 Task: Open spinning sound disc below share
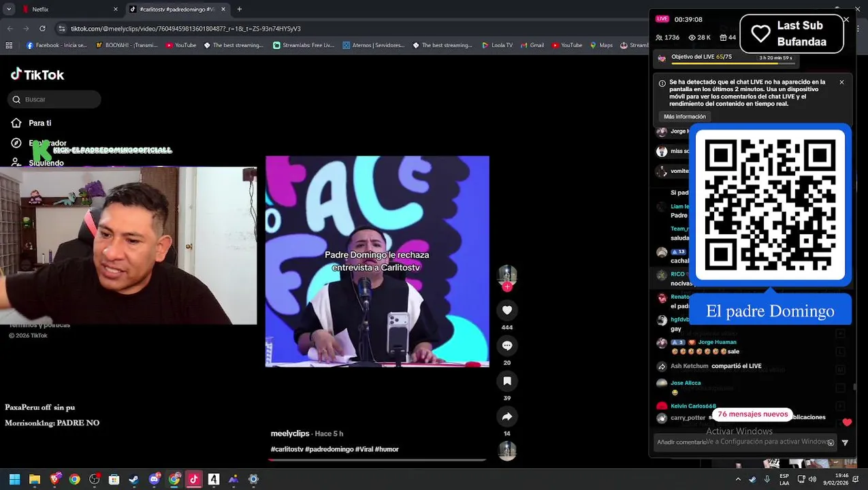click(507, 451)
